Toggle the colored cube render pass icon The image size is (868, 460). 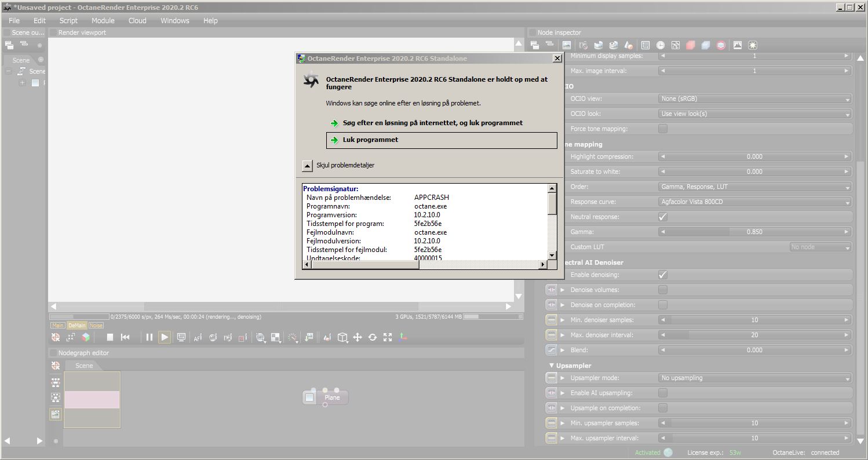(86, 337)
